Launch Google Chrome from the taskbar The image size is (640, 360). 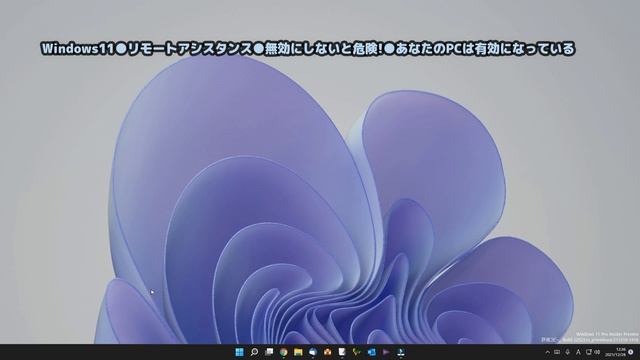tap(284, 352)
